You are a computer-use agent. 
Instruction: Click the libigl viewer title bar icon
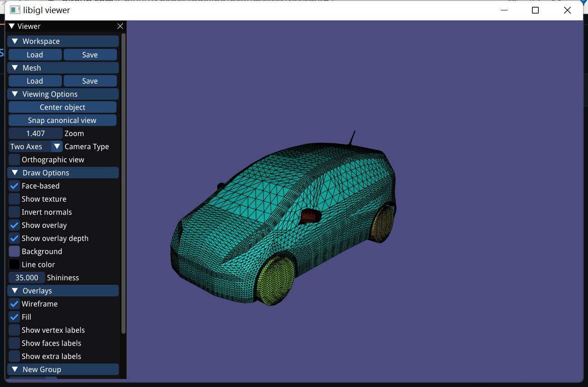15,10
